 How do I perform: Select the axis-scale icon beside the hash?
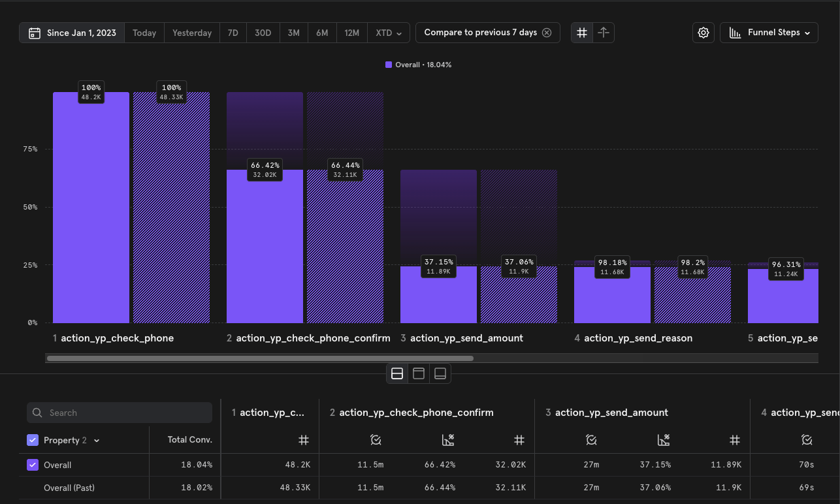(x=604, y=33)
